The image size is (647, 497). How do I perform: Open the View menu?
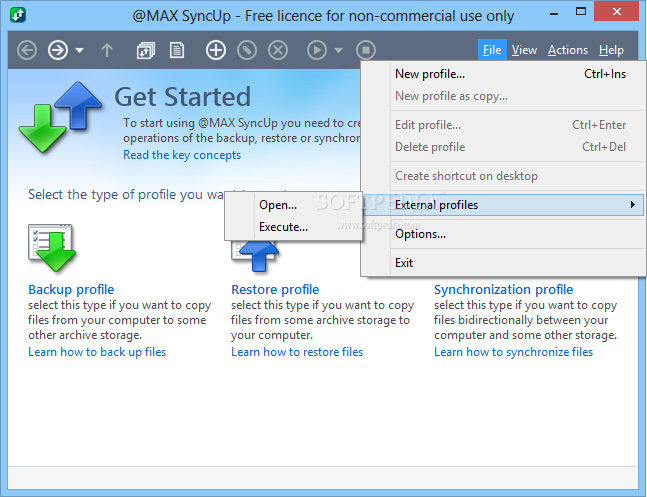pyautogui.click(x=524, y=50)
